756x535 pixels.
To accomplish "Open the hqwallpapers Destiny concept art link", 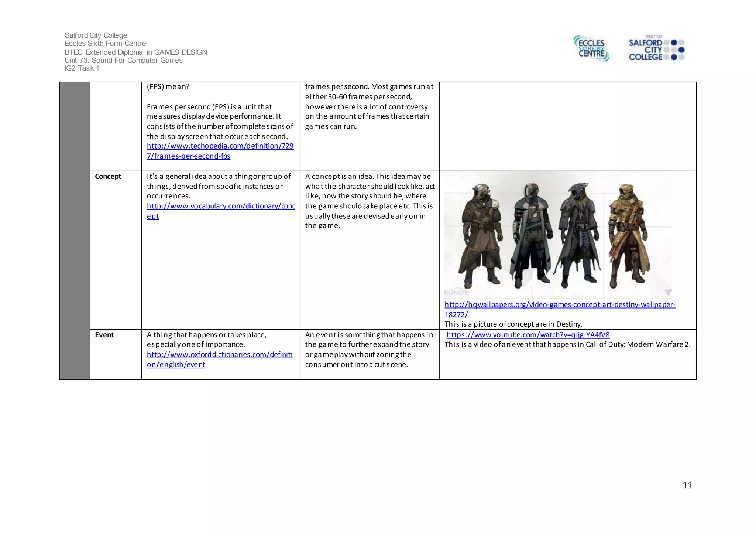I will tap(560, 310).
